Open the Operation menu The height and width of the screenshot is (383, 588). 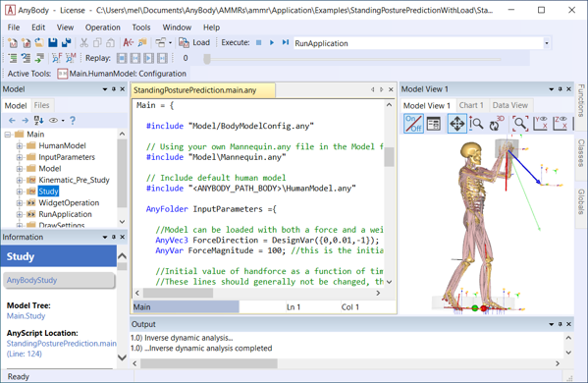pos(103,27)
